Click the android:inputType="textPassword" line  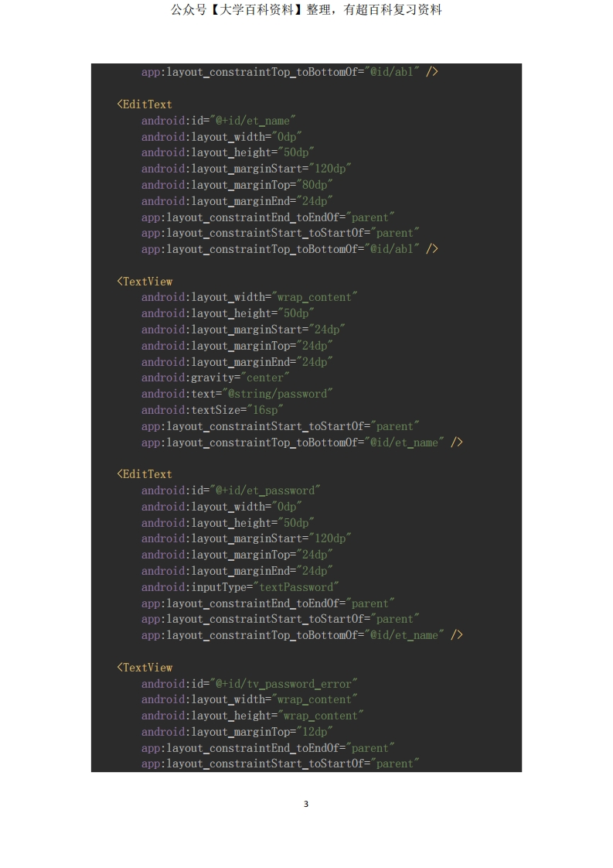[x=240, y=586]
